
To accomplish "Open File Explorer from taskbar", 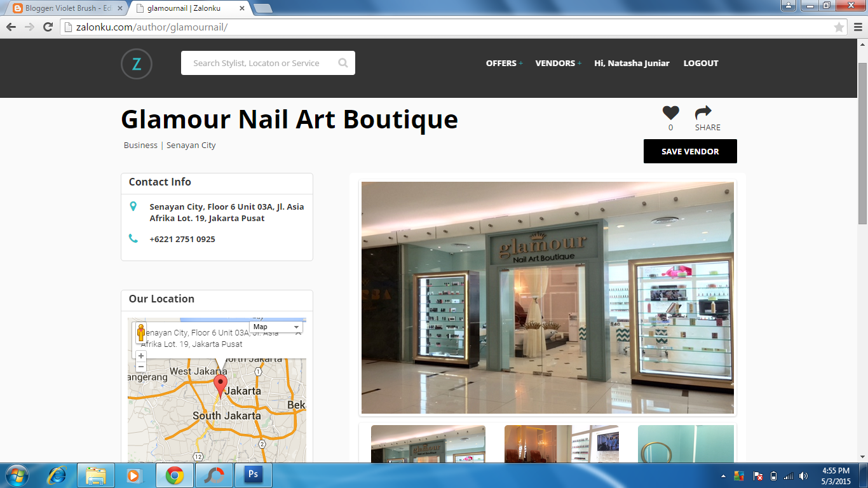I will 96,475.
